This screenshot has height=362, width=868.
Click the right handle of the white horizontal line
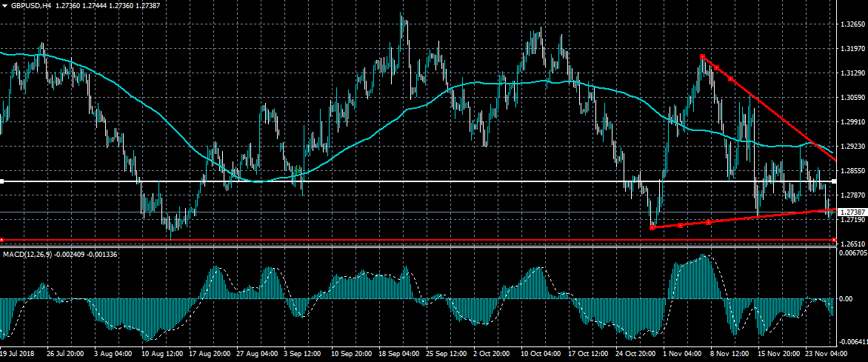pyautogui.click(x=834, y=181)
